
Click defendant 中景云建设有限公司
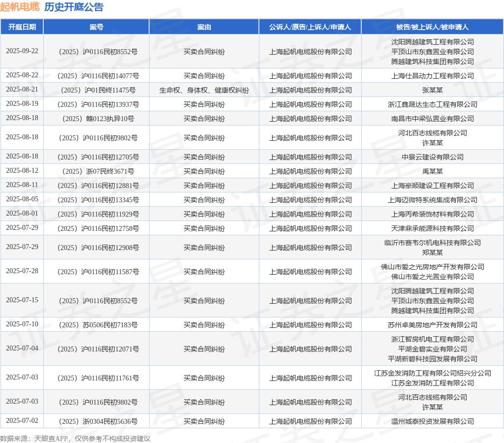click(x=432, y=157)
